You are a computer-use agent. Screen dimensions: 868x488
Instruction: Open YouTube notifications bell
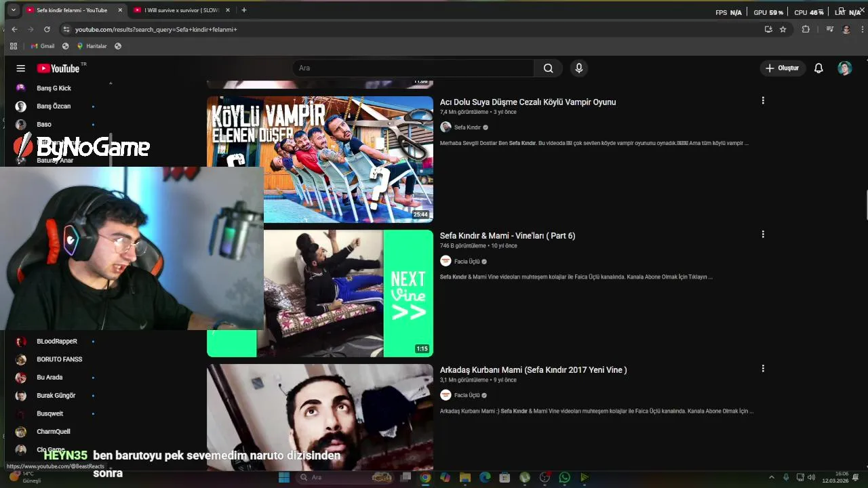(818, 68)
